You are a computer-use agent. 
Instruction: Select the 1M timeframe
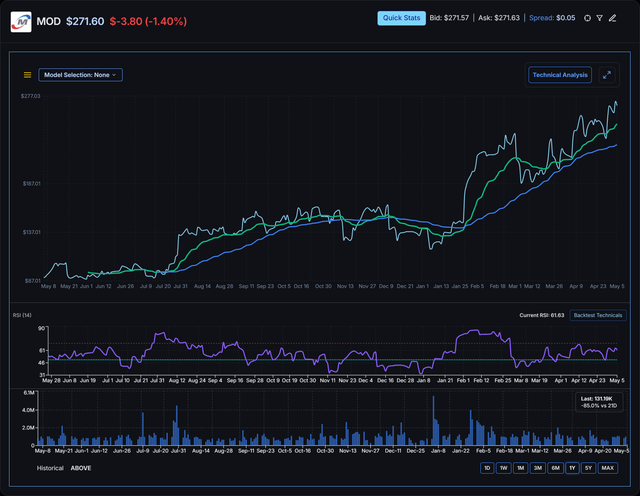520,468
